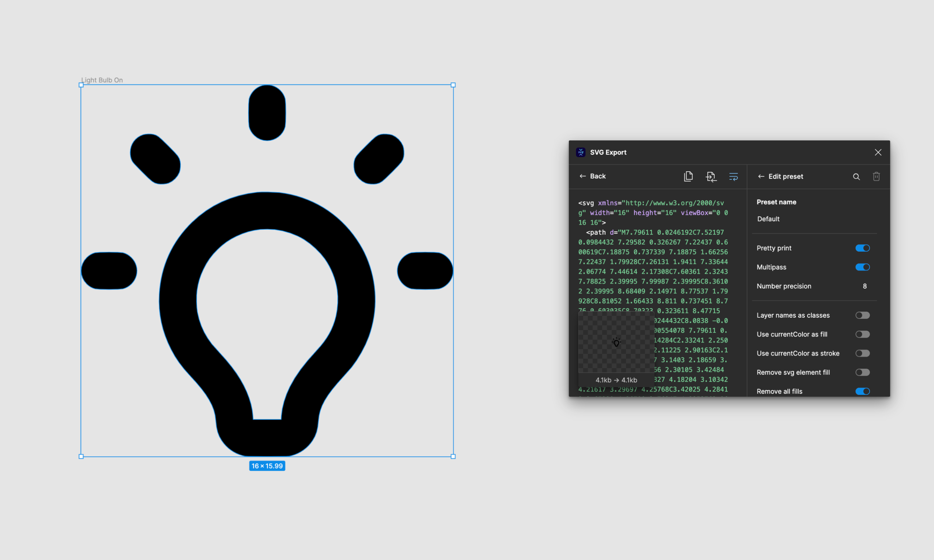The image size is (934, 560).
Task: Toggle Remove svg element fill
Action: (862, 372)
